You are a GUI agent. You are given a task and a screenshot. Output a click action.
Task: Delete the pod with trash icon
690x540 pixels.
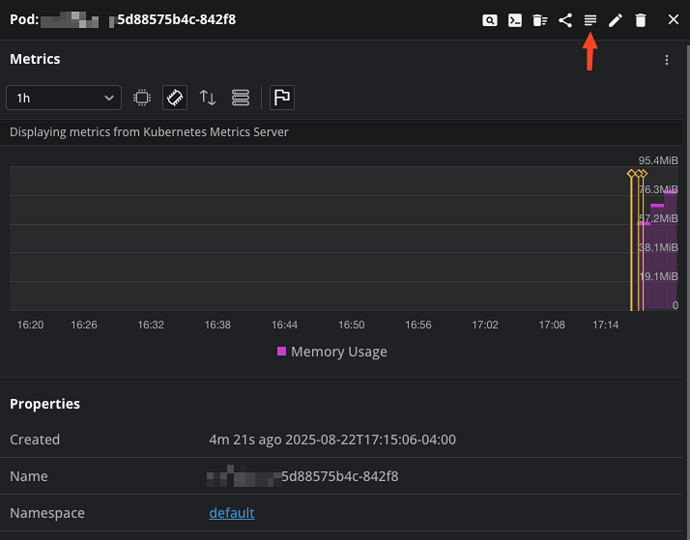(641, 20)
